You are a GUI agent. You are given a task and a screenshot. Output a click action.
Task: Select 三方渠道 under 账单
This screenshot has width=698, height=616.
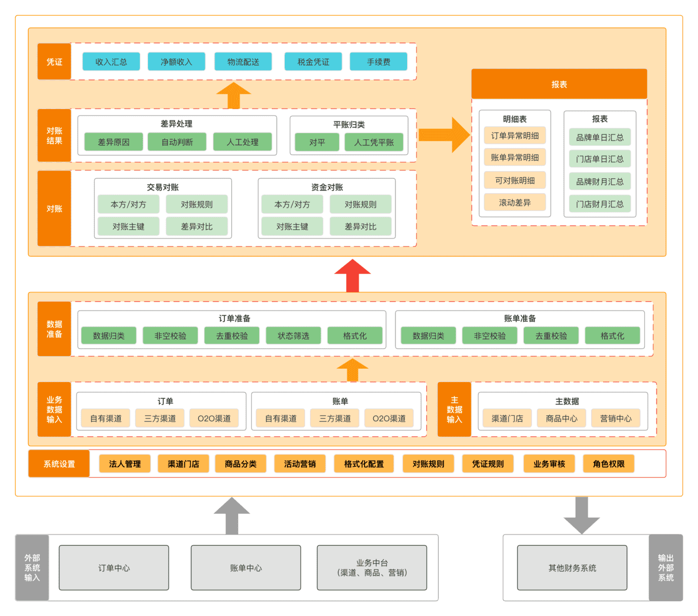335,418
